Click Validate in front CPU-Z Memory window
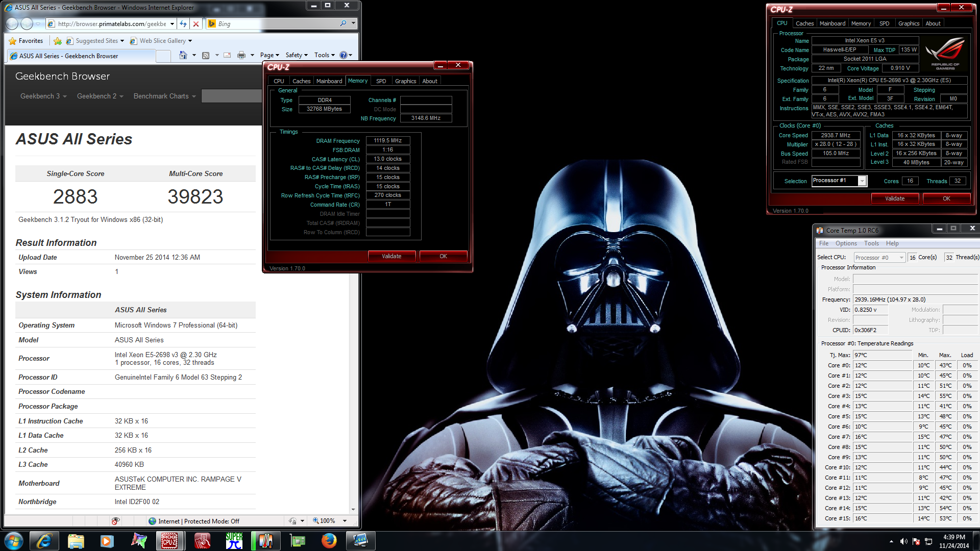Screen dimensions: 980x551 [x=391, y=256]
